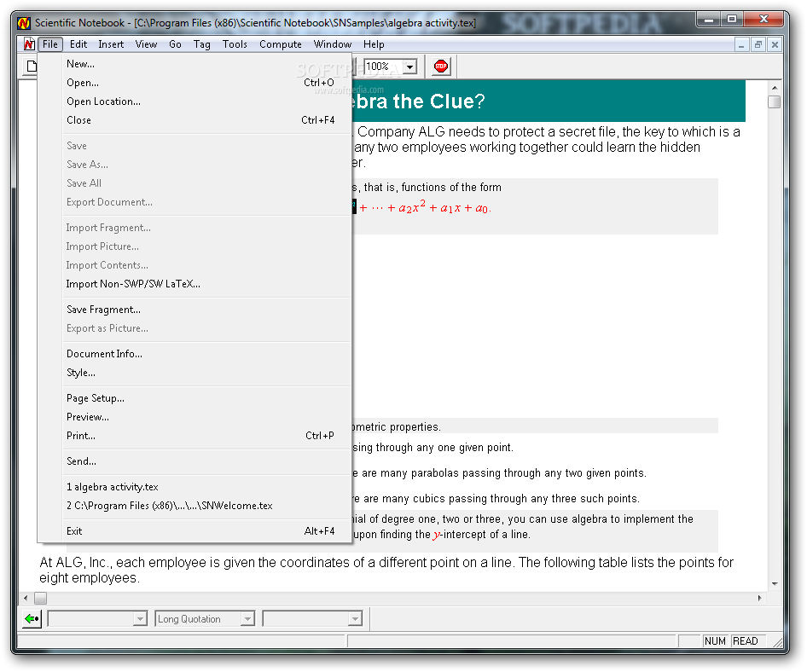Choose New... from File menu
Screen dimensions: 807x672
[x=195, y=64]
